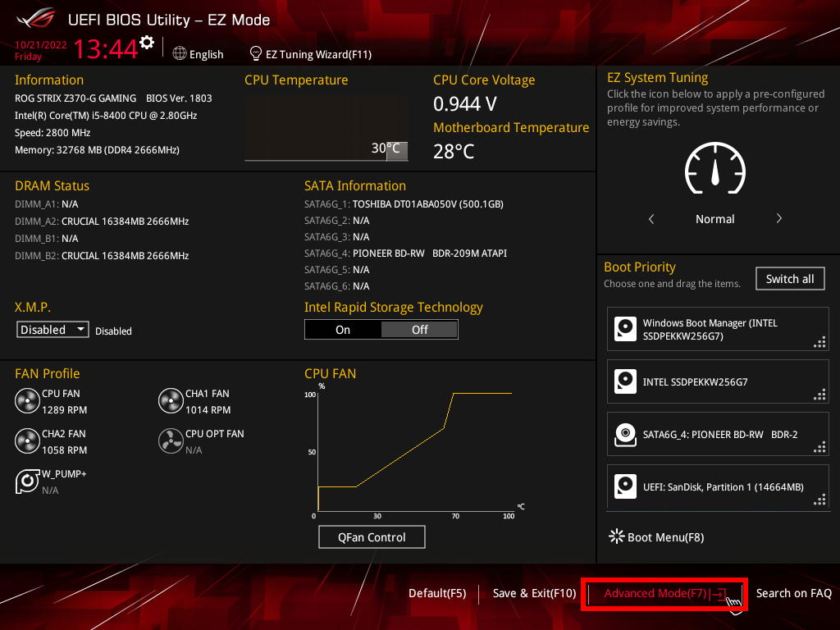Click the 0.944 V core voltage value

coord(465,104)
